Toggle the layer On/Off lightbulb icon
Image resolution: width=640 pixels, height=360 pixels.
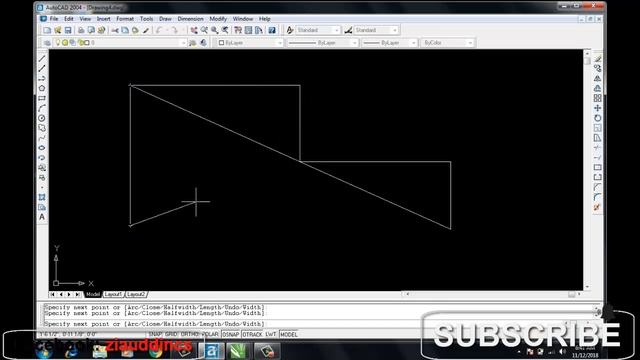pyautogui.click(x=58, y=43)
